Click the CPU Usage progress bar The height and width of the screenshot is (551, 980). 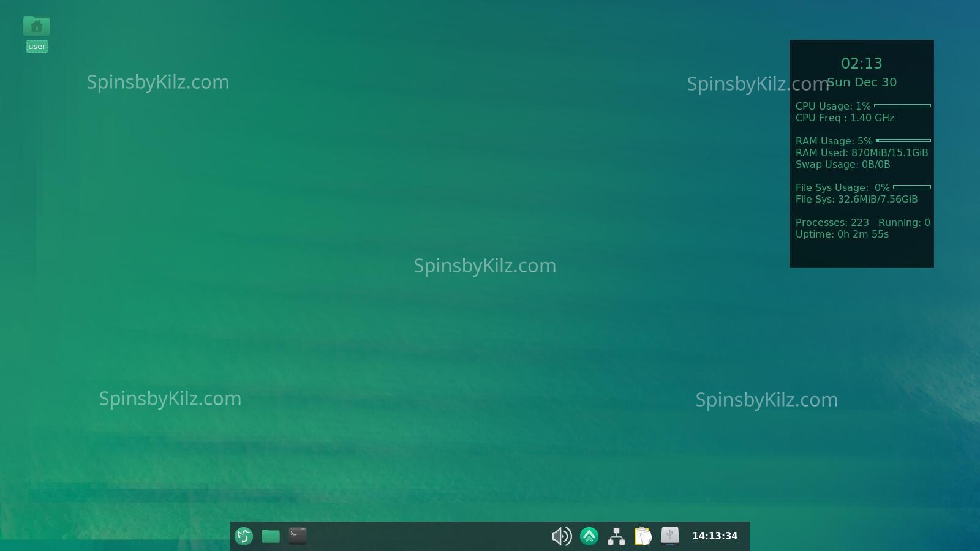pyautogui.click(x=902, y=106)
